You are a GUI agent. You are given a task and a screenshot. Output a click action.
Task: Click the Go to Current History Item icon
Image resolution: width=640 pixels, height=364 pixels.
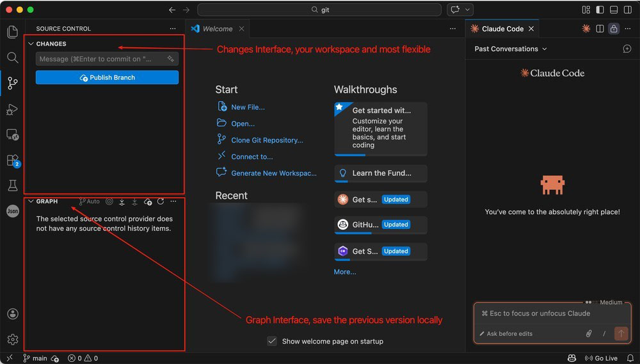point(109,201)
